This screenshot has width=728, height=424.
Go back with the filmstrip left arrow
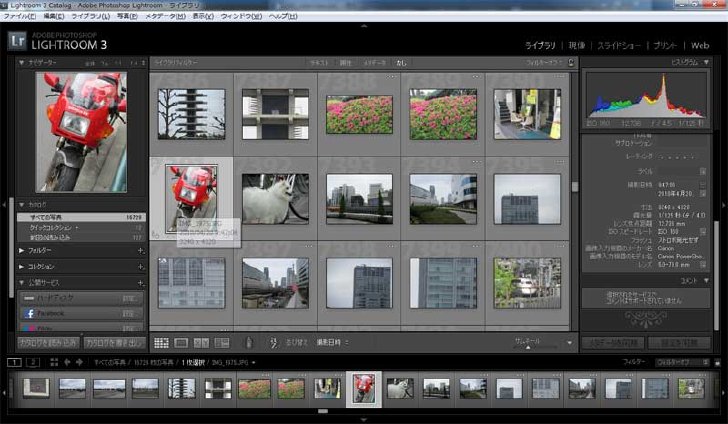(x=67, y=362)
